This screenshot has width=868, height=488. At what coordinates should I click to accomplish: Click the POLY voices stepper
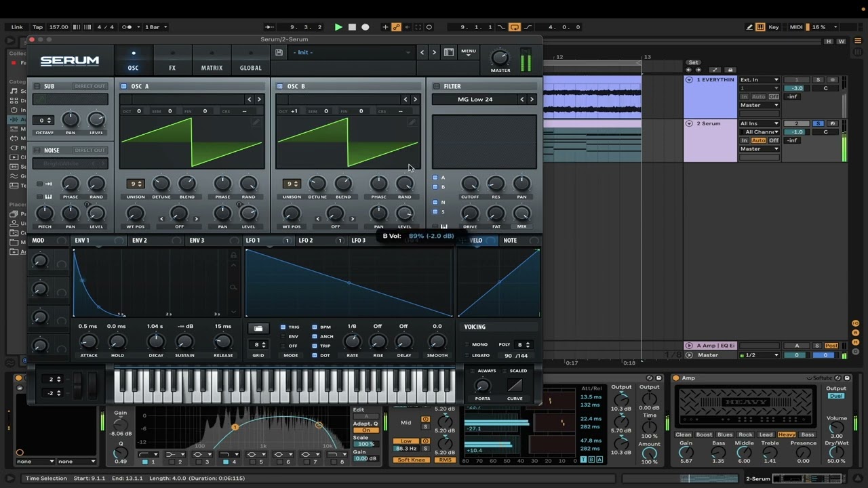pos(523,345)
